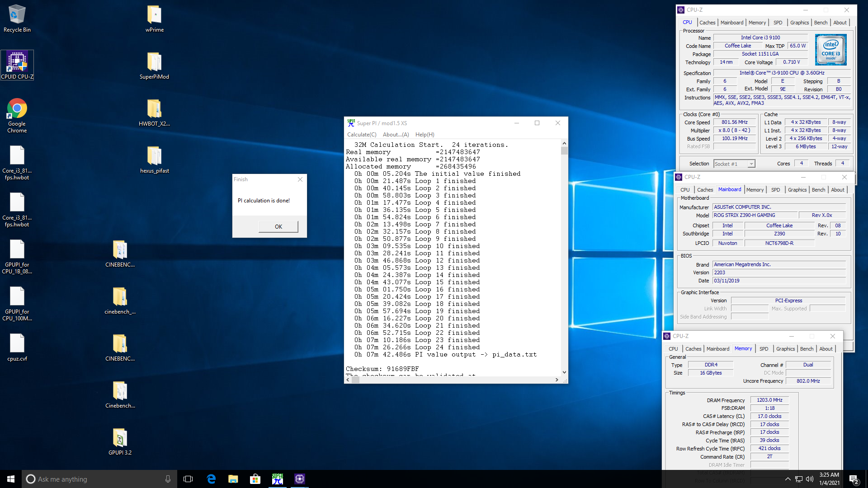Select the lowercase cinebench_ folder icon
The image size is (868, 488).
[120, 300]
